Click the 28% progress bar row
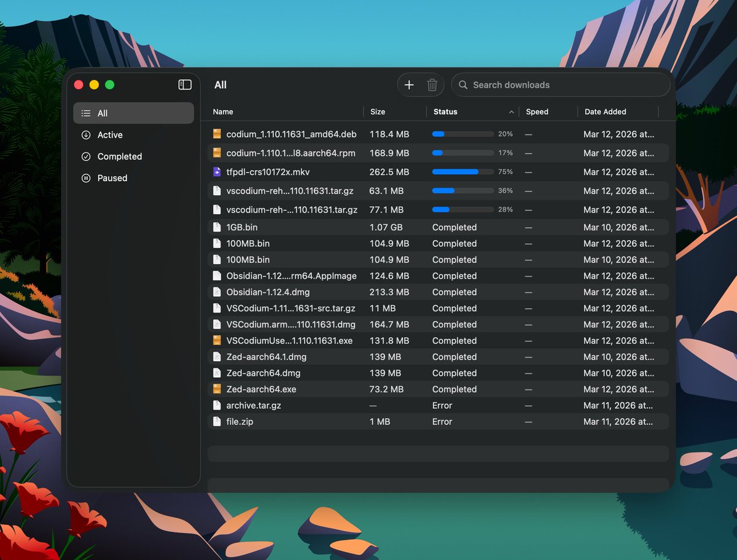The height and width of the screenshot is (560, 737). pos(463,210)
